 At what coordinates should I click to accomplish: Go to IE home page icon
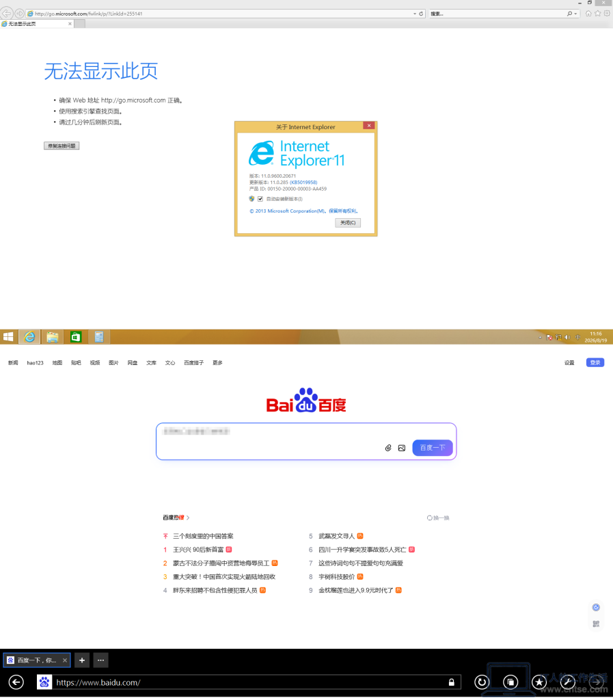point(588,14)
